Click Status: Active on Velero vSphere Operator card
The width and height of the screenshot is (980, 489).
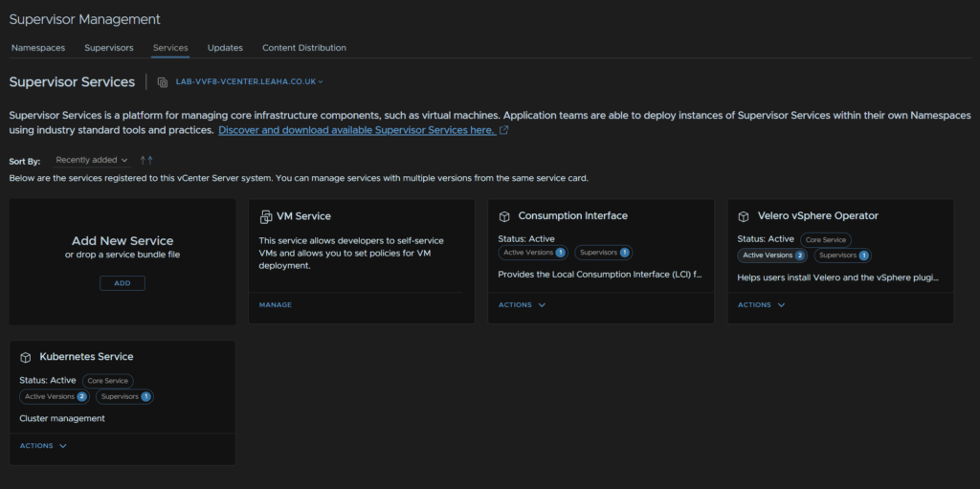pos(766,239)
